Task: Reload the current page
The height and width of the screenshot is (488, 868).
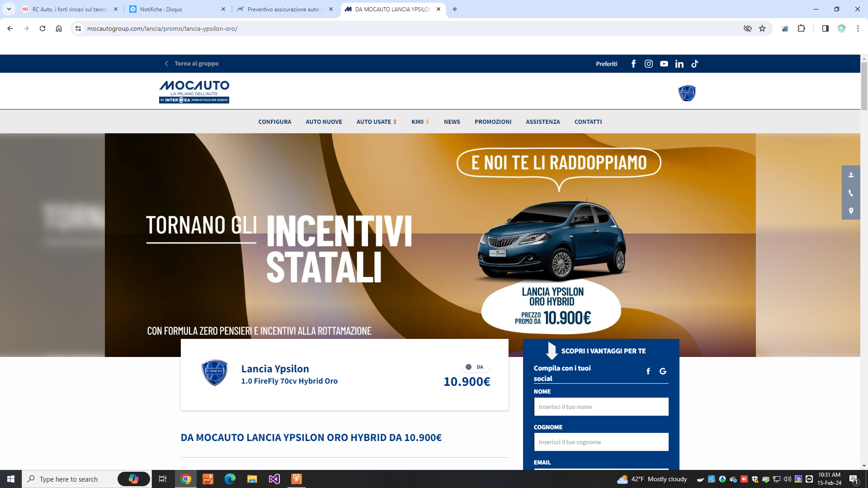Action: (x=42, y=28)
